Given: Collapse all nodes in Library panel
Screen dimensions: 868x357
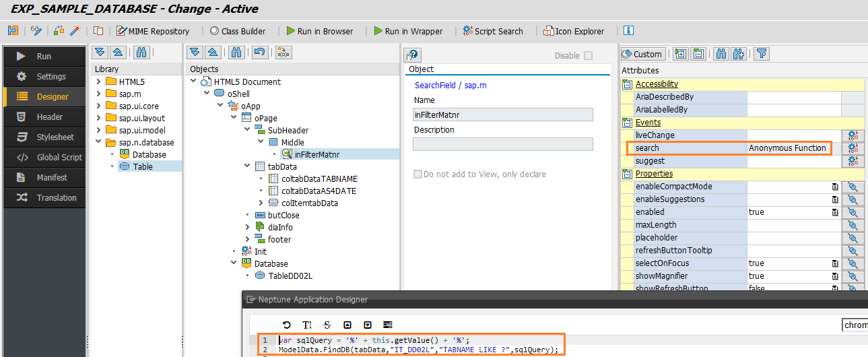Looking at the screenshot, I should pyautogui.click(x=117, y=53).
